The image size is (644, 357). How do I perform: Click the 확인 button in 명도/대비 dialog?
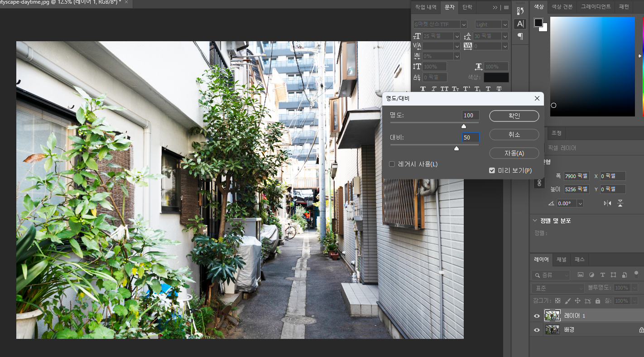pos(514,116)
